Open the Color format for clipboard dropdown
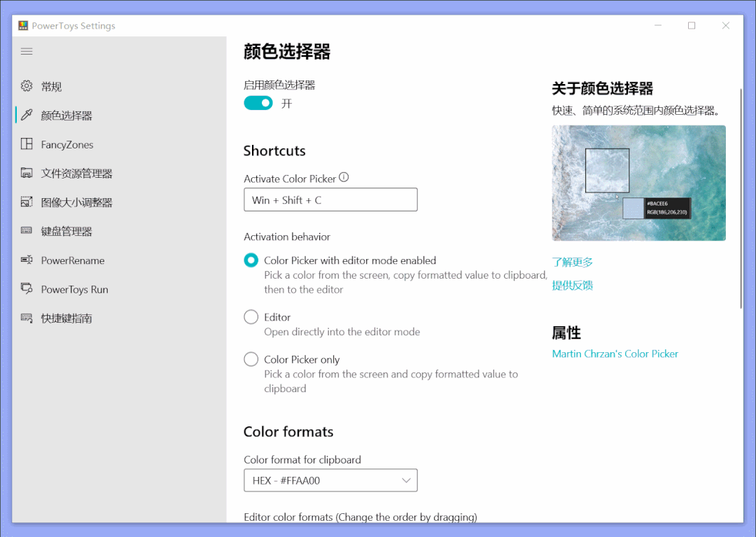756x537 pixels. (x=330, y=480)
